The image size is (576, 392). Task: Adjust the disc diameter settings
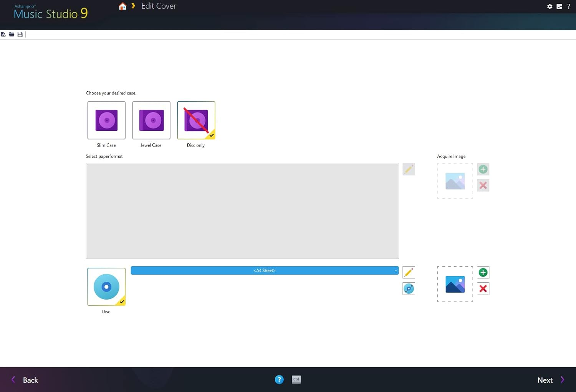409,289
